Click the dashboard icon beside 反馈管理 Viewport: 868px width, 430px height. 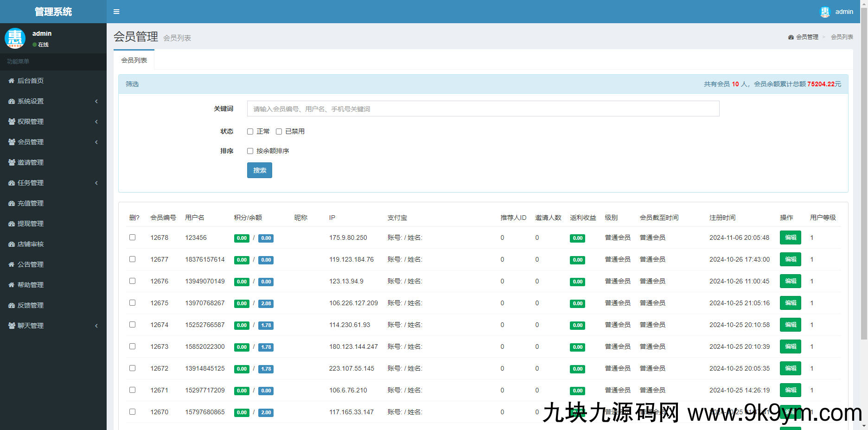pos(12,305)
